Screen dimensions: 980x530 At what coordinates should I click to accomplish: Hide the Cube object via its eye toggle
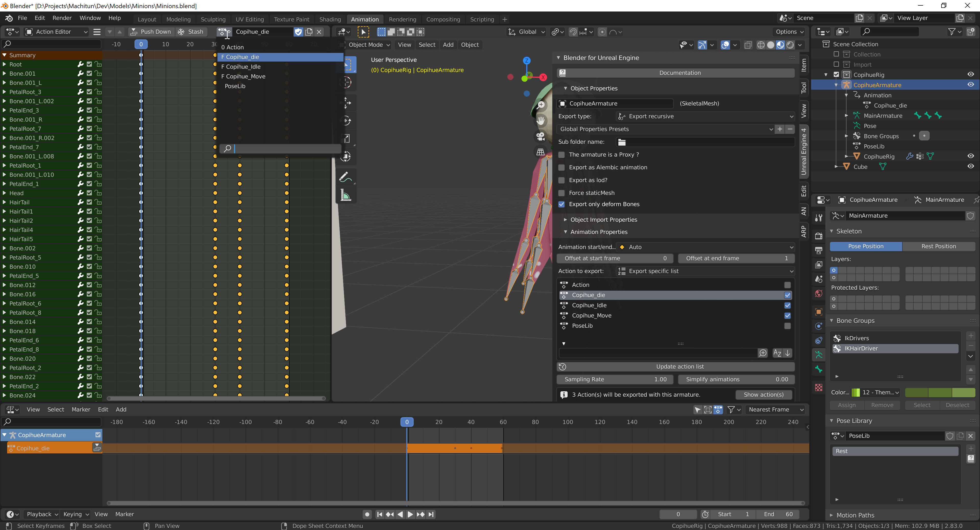[971, 166]
